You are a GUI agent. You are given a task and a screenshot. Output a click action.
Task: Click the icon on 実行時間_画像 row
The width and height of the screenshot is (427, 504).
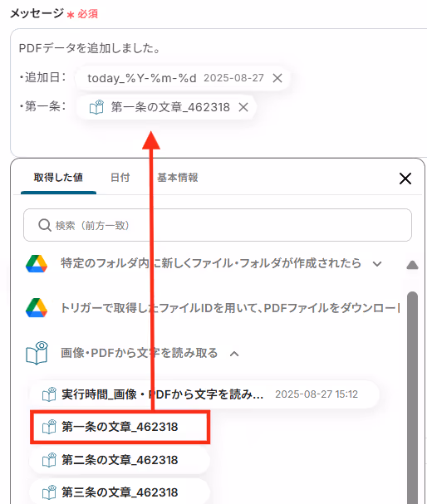(x=49, y=394)
